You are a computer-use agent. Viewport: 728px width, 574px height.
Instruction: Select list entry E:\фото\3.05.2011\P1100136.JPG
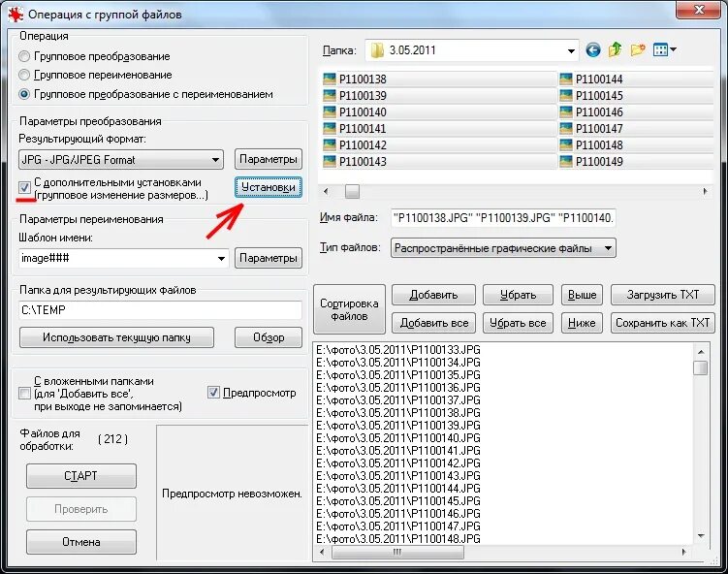(398, 388)
